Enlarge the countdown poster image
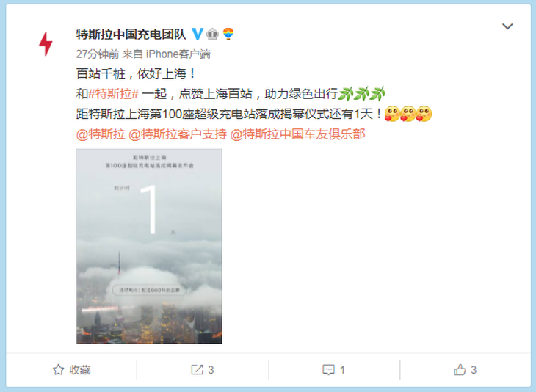 click(149, 246)
